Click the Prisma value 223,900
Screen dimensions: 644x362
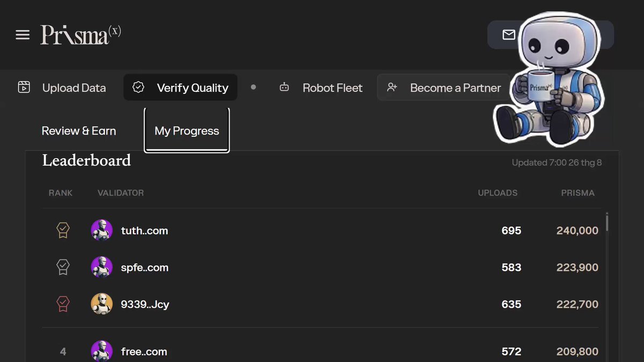pyautogui.click(x=577, y=267)
